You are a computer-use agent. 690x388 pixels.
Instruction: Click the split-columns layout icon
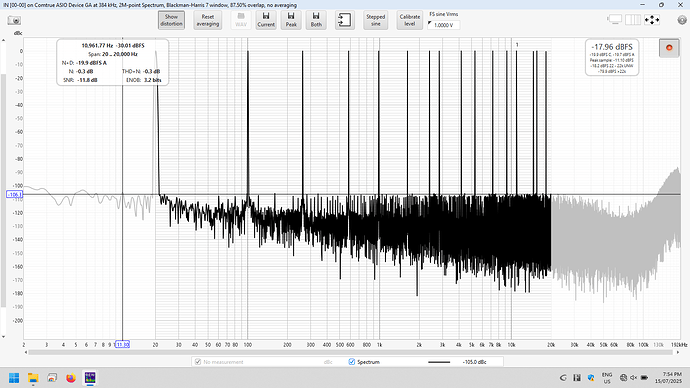pos(633,20)
